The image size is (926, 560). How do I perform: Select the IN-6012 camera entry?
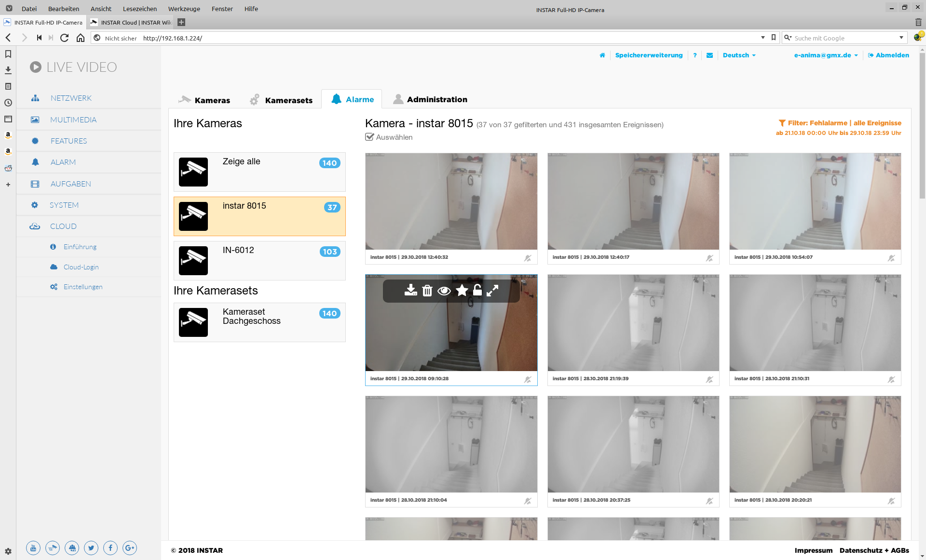pos(259,261)
